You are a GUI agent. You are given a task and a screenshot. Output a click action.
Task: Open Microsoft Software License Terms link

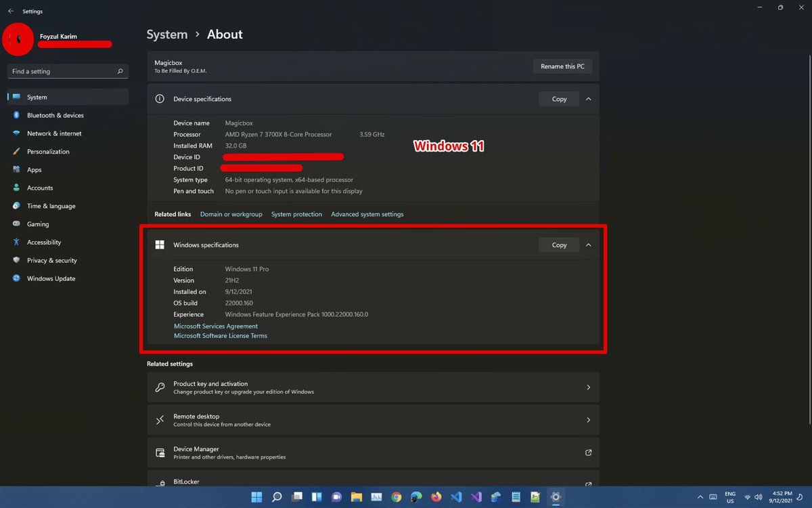pyautogui.click(x=221, y=336)
